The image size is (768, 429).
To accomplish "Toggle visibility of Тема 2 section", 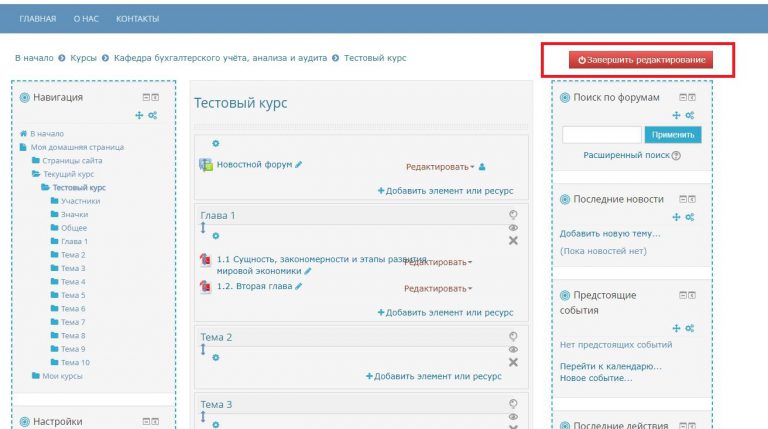I will coord(513,349).
